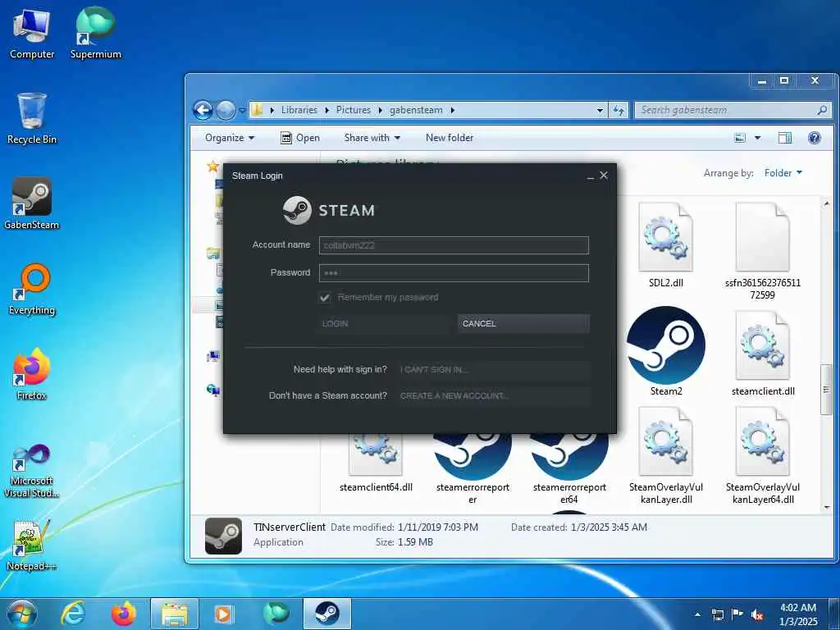The width and height of the screenshot is (840, 630).
Task: Navigate to Libraries breadcrumb
Action: (299, 111)
